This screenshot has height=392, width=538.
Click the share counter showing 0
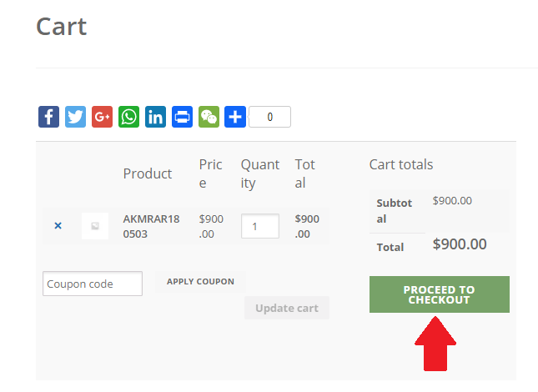click(269, 117)
